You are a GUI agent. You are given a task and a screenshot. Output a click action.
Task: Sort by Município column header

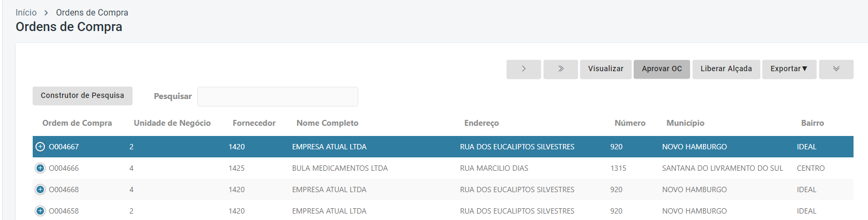685,123
